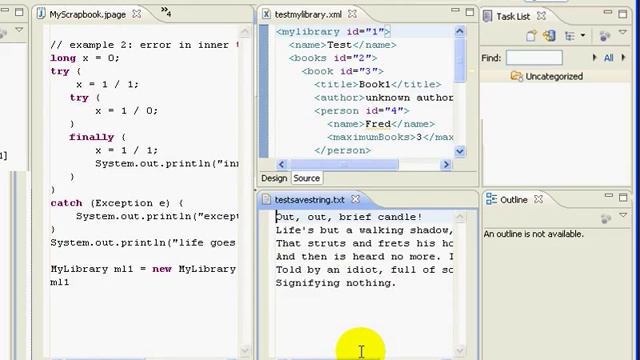Click the 'finally {' line
Screen dimensions: 640x360
98,137
